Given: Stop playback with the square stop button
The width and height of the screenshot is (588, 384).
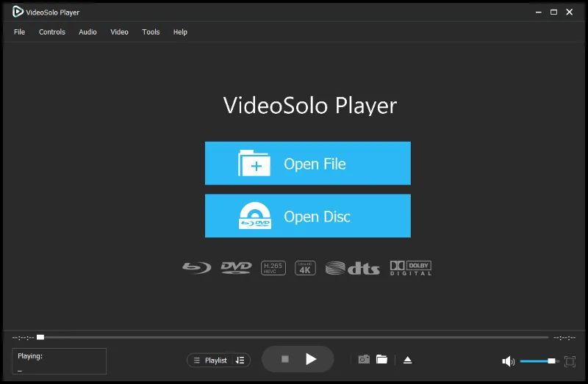Looking at the screenshot, I should (285, 359).
